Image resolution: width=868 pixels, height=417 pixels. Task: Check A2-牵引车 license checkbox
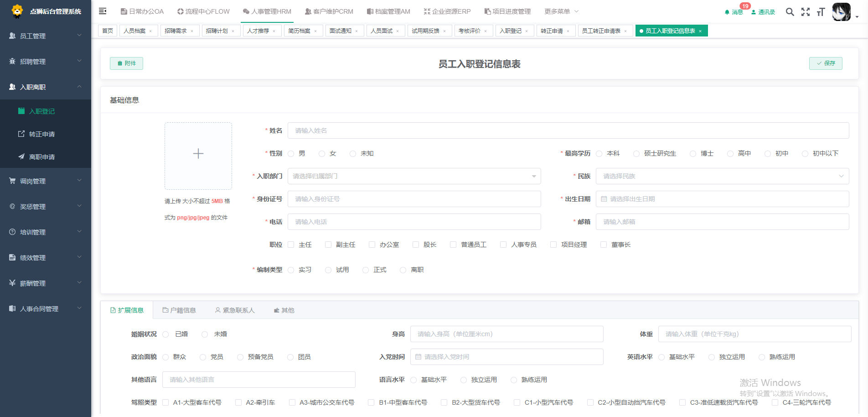click(x=238, y=402)
